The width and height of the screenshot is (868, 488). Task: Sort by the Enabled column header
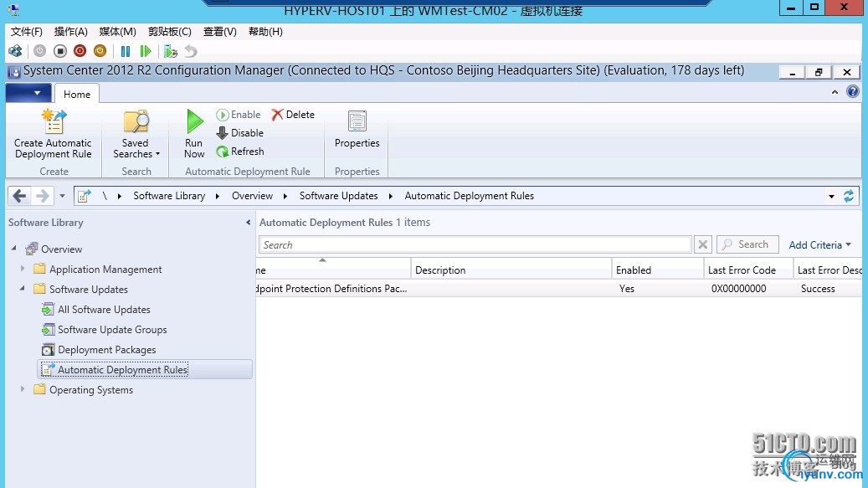(x=658, y=270)
